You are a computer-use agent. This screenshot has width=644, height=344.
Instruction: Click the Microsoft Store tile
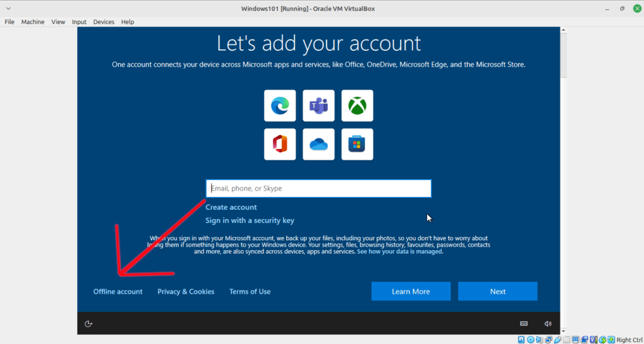pyautogui.click(x=357, y=144)
